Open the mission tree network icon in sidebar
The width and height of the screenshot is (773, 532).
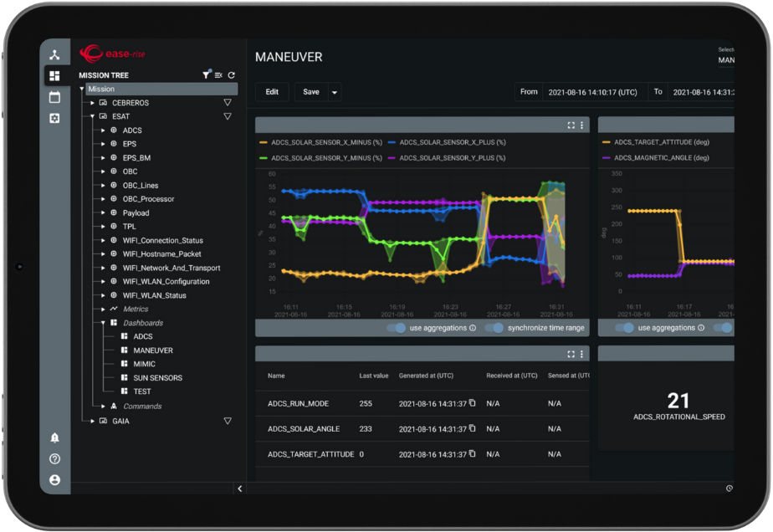54,55
